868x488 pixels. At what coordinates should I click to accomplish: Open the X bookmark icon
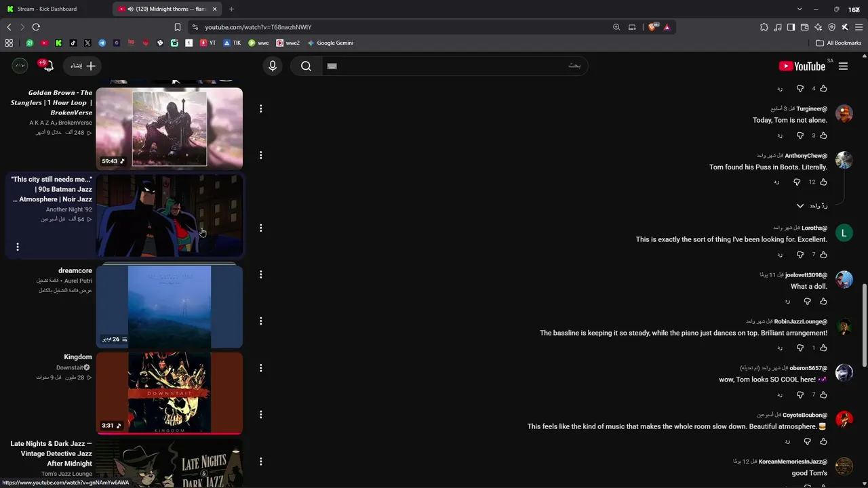(87, 43)
